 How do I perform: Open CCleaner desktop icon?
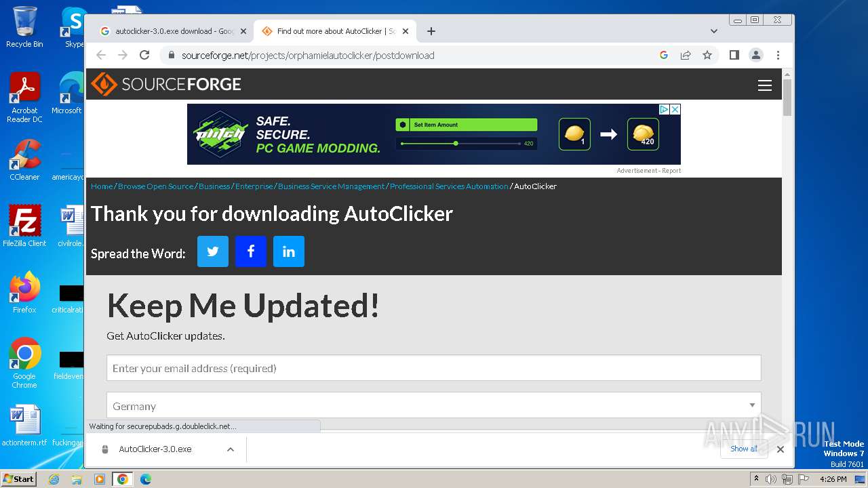[24, 160]
